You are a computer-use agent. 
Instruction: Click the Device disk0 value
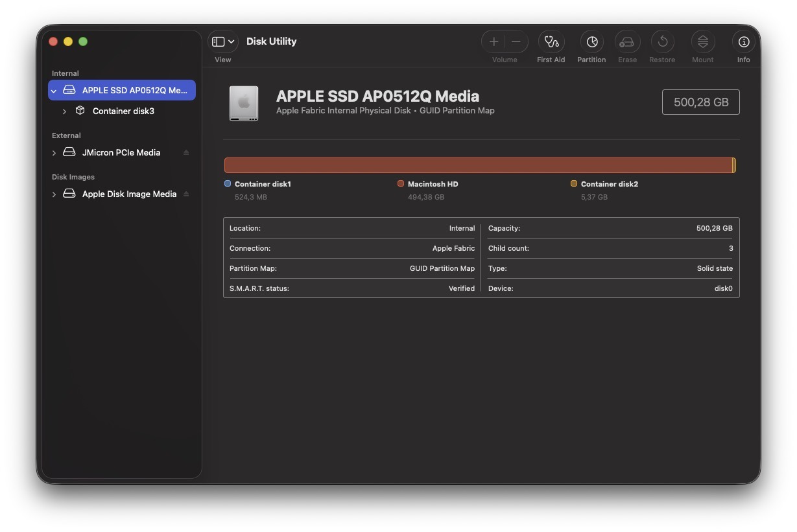[x=723, y=288]
